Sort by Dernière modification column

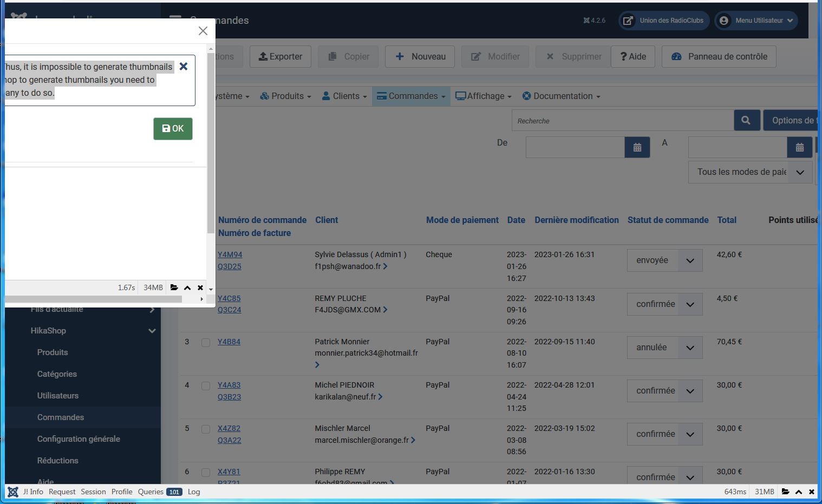pos(577,220)
